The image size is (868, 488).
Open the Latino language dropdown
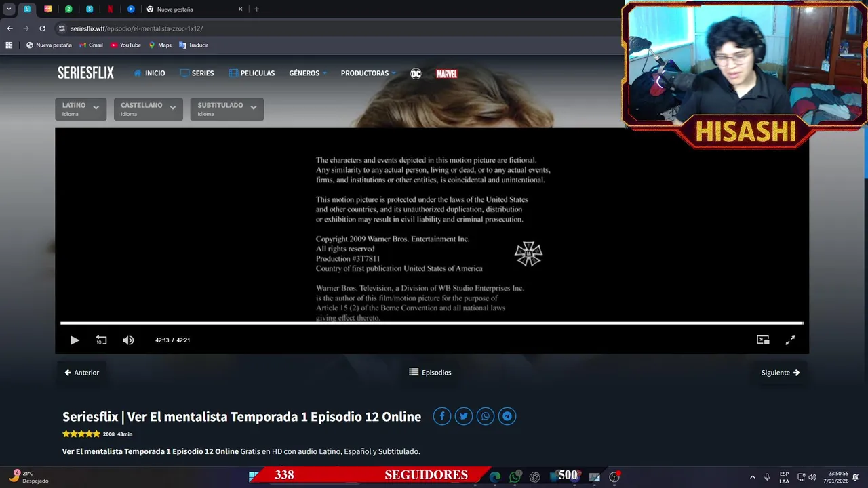tap(81, 109)
